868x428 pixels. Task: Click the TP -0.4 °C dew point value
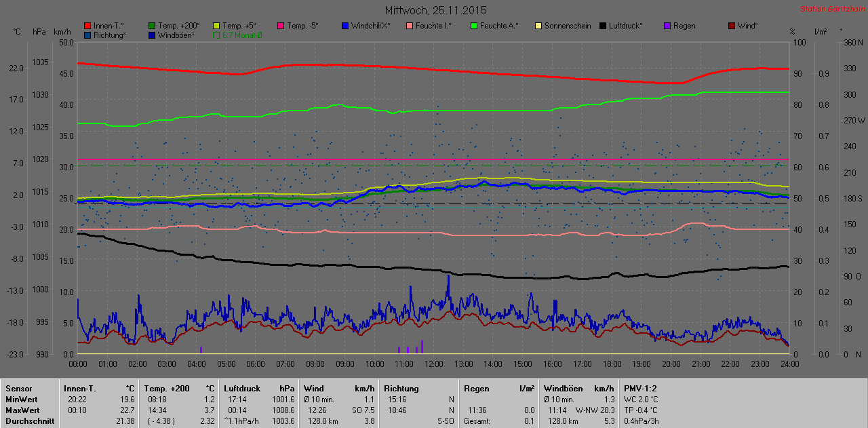coord(641,410)
